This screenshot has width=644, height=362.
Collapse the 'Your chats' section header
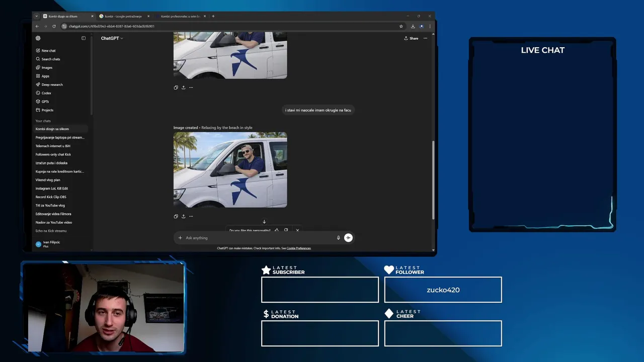43,121
